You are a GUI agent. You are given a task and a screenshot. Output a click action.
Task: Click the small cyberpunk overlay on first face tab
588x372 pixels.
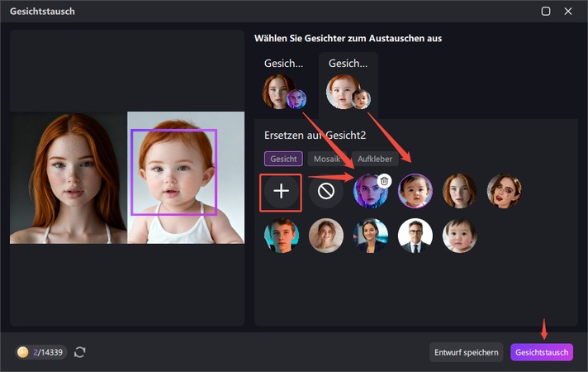(x=296, y=99)
